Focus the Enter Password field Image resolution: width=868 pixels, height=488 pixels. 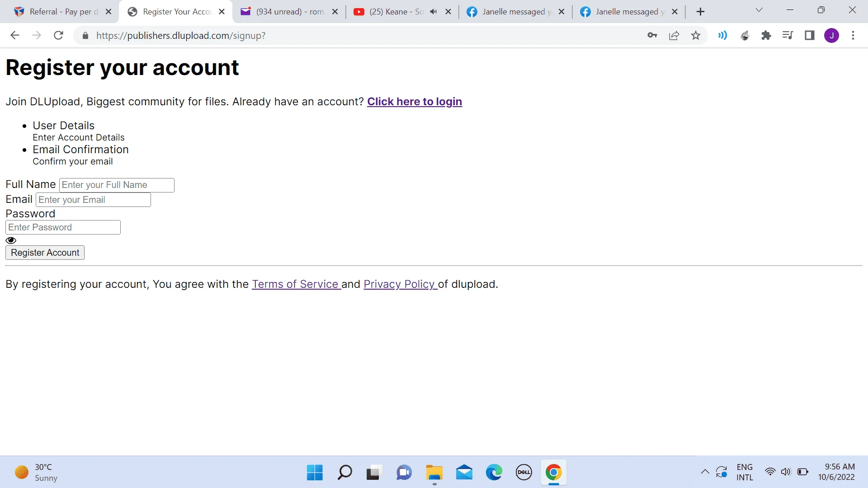63,227
